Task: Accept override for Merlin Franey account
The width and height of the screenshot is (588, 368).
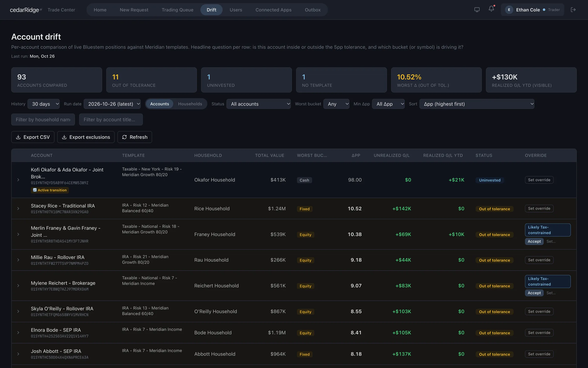Action: [534, 241]
